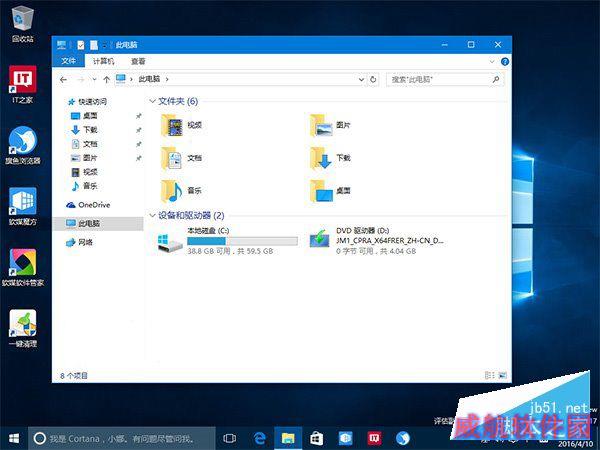The height and width of the screenshot is (450, 600).
Task: Go up one level with up arrow
Action: (106, 80)
